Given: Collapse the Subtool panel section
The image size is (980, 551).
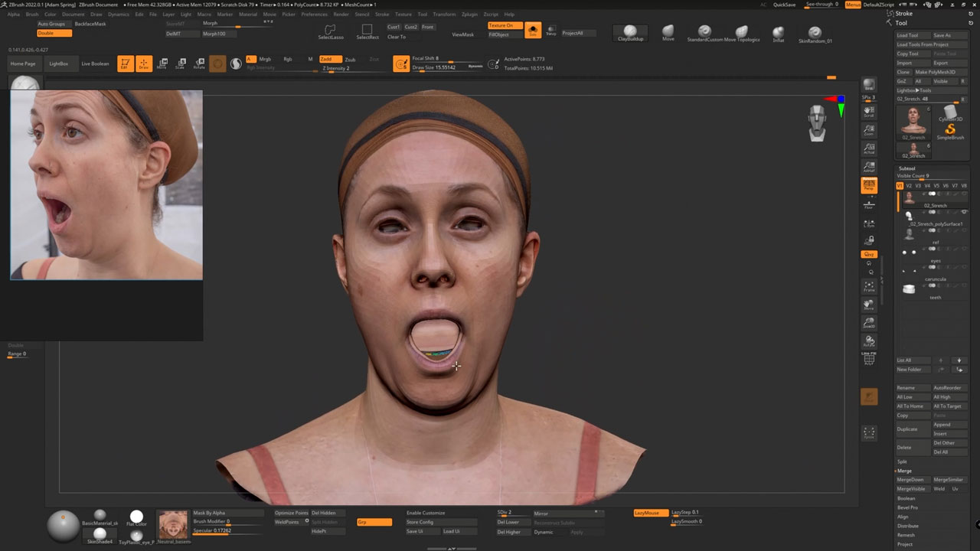Looking at the screenshot, I should click(x=906, y=168).
